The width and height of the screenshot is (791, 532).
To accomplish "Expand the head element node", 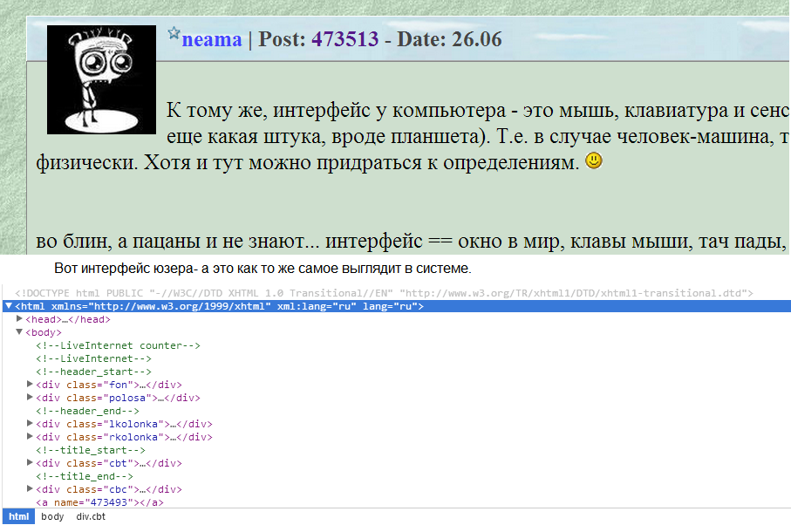I will (19, 319).
